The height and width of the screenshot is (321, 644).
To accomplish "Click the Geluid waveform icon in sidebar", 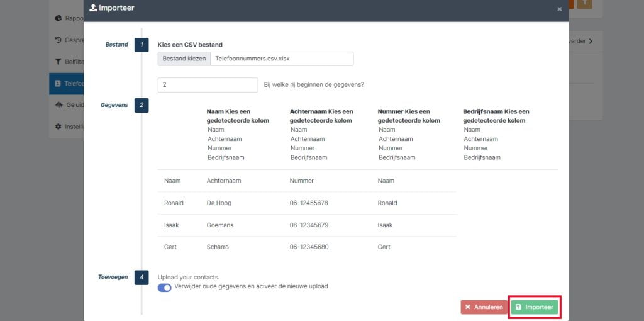I will pos(59,105).
